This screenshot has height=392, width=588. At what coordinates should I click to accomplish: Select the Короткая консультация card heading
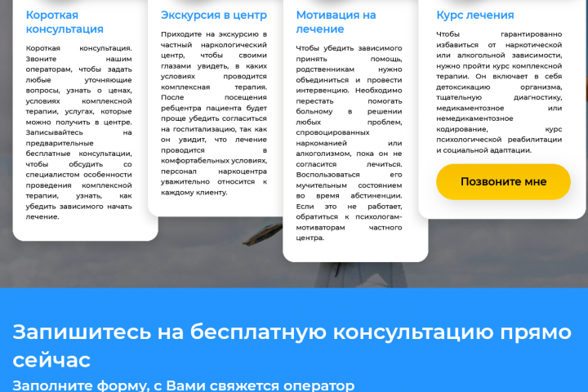coord(65,22)
